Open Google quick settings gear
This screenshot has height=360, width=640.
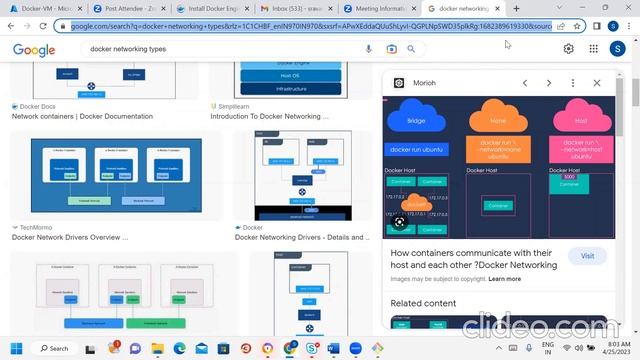(x=569, y=49)
